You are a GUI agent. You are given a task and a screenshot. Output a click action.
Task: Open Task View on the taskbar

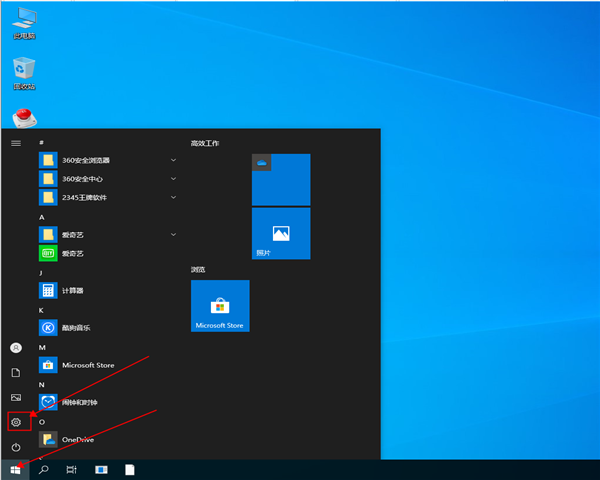(x=72, y=469)
